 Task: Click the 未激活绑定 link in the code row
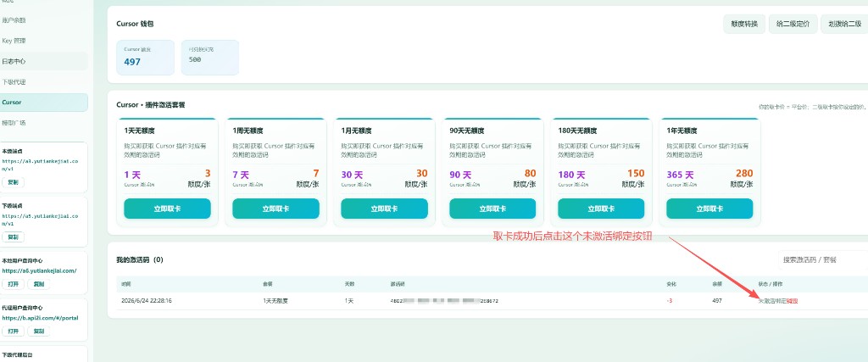pos(772,301)
